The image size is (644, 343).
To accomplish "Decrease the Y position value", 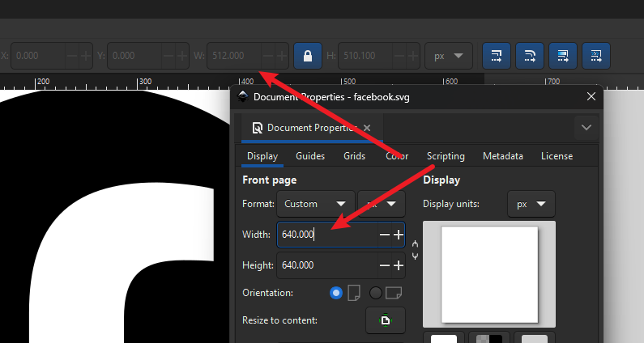I will [x=168, y=55].
